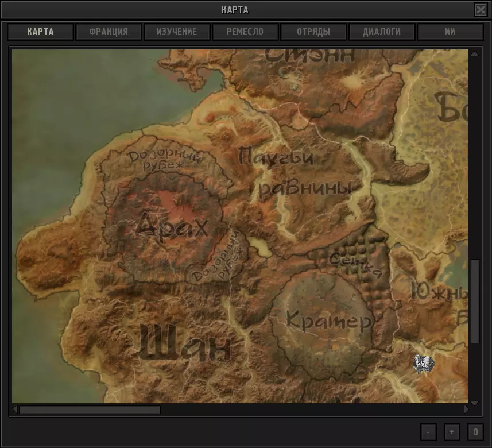Viewport: 492px width, 448px height.
Task: Switch to the КАРТА tab
Action: point(40,32)
